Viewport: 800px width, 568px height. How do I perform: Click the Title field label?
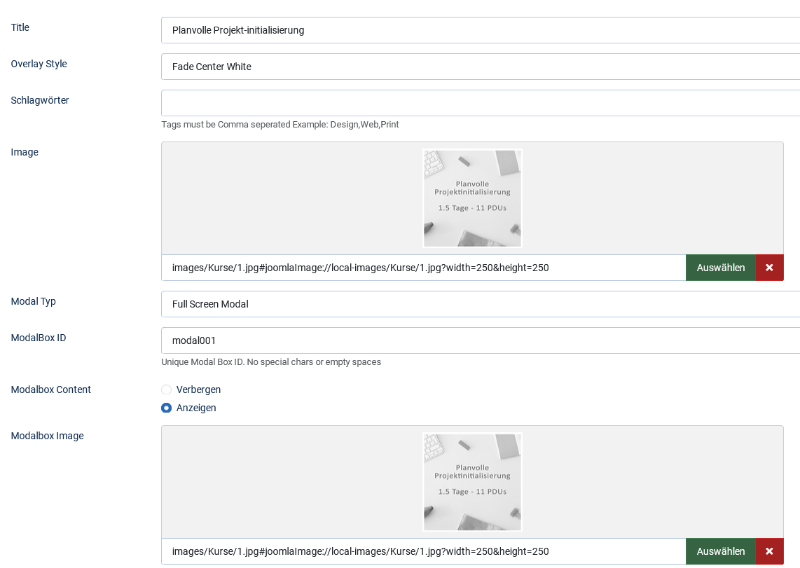click(20, 28)
